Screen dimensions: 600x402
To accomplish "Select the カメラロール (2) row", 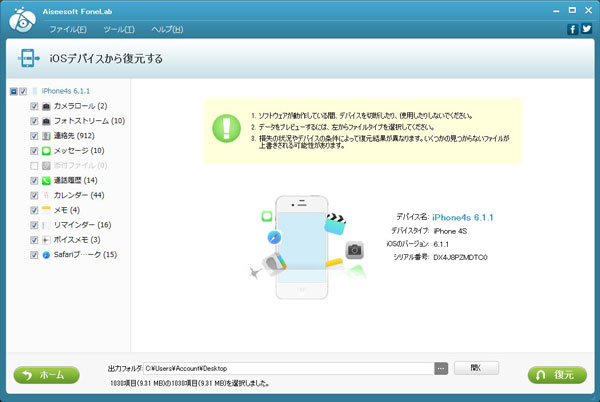I will pyautogui.click(x=80, y=106).
